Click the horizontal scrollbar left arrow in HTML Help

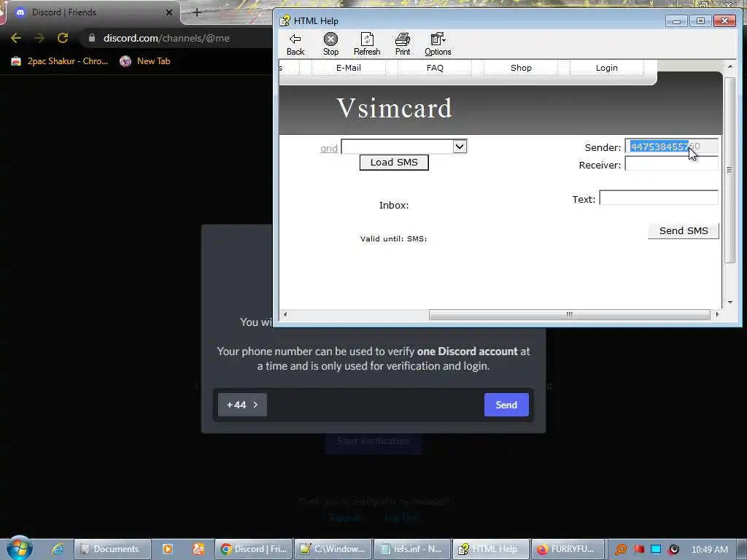[285, 314]
